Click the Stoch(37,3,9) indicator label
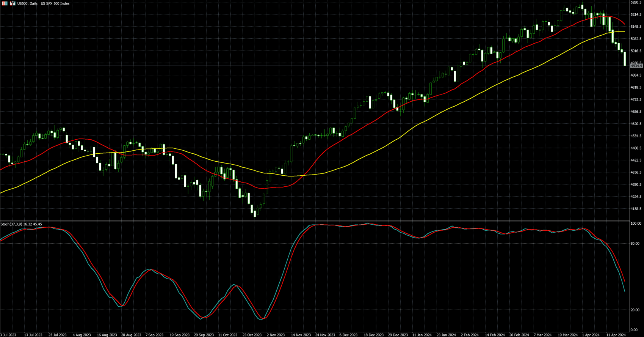The width and height of the screenshot is (644, 337). (x=21, y=224)
